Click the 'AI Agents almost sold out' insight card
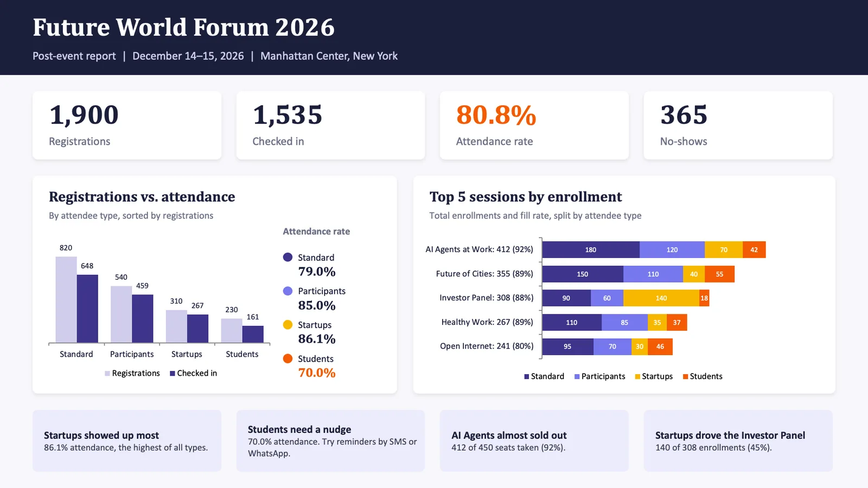The width and height of the screenshot is (868, 488). (534, 441)
